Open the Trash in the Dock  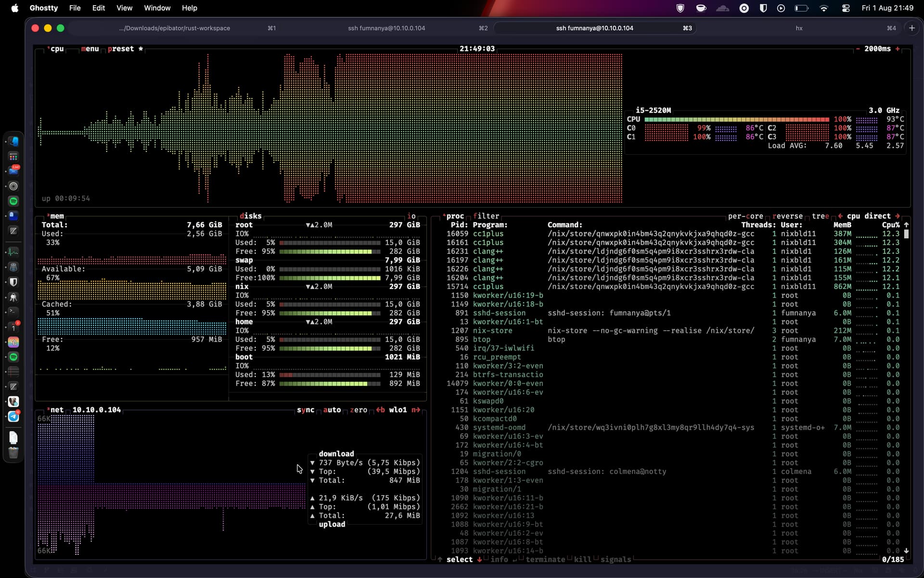[13, 452]
